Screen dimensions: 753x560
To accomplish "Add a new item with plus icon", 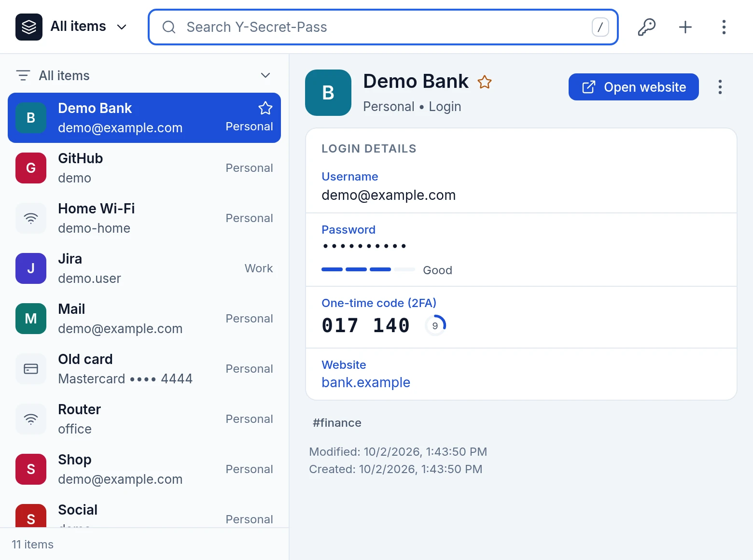I will pos(685,27).
